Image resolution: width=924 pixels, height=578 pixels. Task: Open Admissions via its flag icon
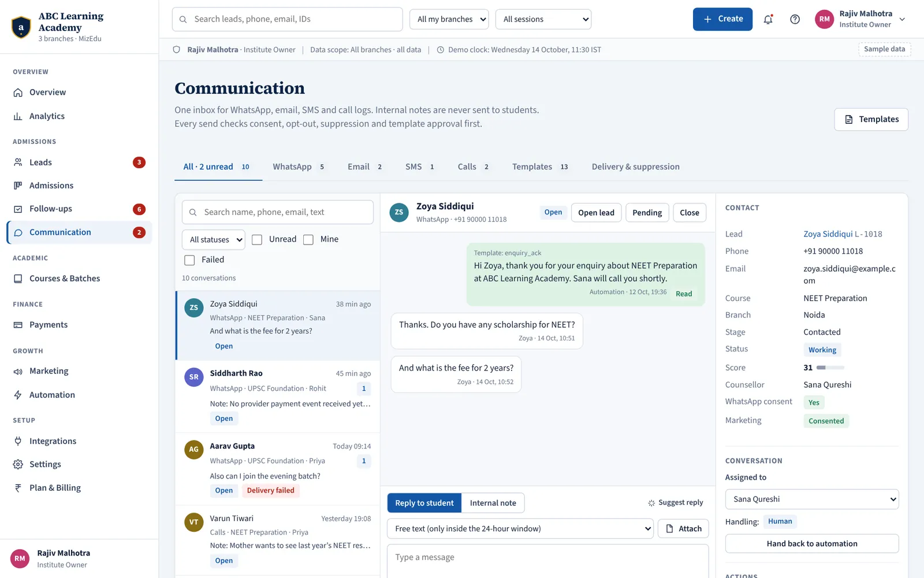coord(18,186)
